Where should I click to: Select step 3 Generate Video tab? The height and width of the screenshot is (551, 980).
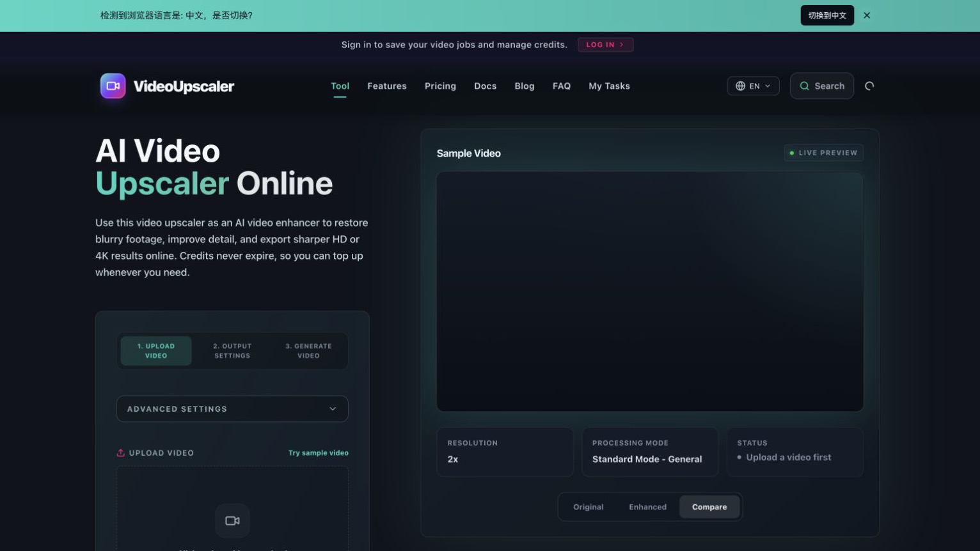[x=308, y=351]
